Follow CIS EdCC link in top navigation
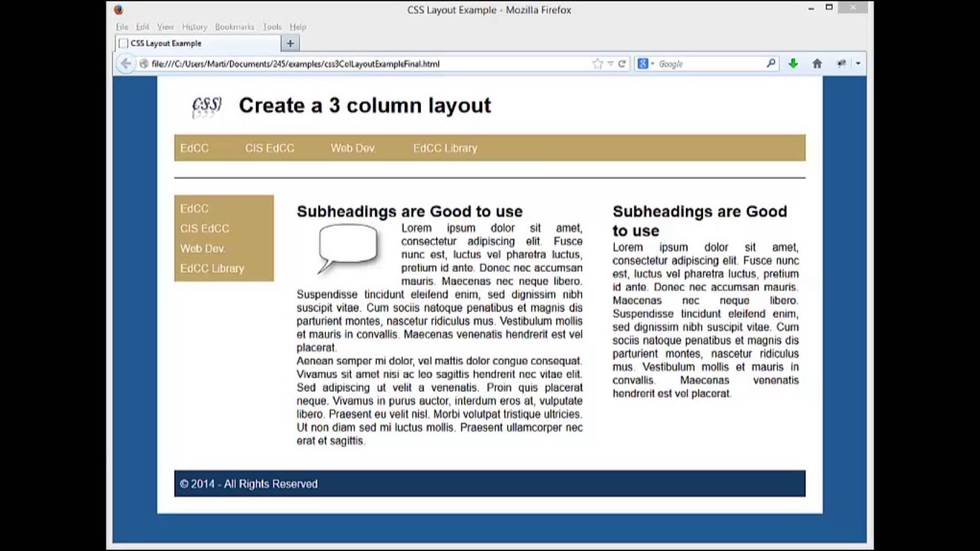The width and height of the screenshot is (980, 551). tap(269, 148)
